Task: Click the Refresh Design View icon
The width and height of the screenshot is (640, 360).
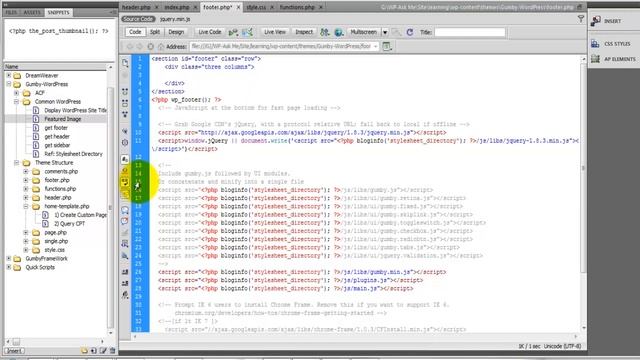Action: tap(410, 32)
